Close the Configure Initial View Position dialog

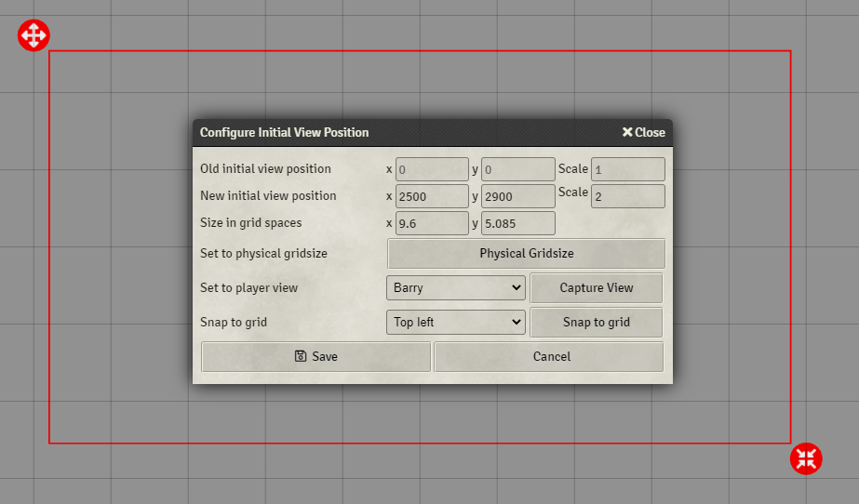point(643,132)
